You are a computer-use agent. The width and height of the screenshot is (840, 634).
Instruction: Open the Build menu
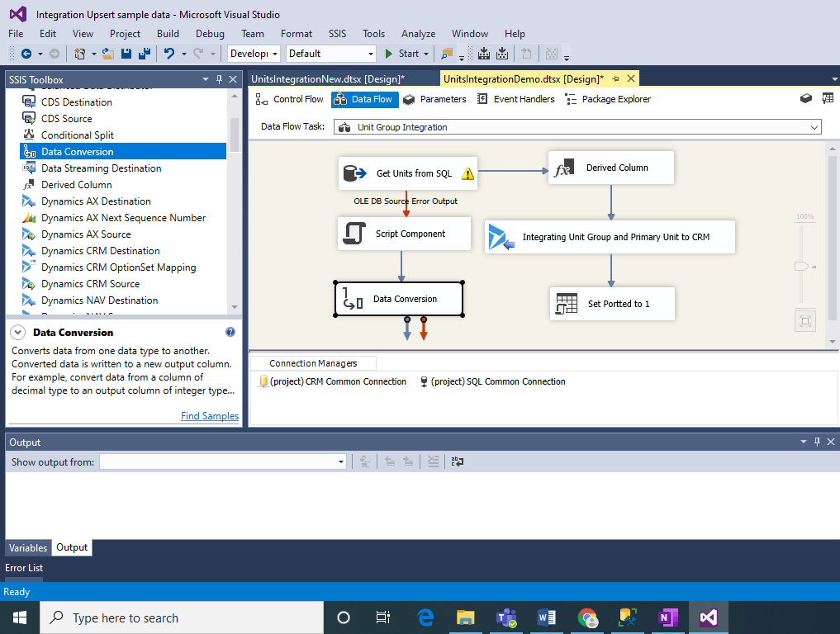pyautogui.click(x=168, y=34)
